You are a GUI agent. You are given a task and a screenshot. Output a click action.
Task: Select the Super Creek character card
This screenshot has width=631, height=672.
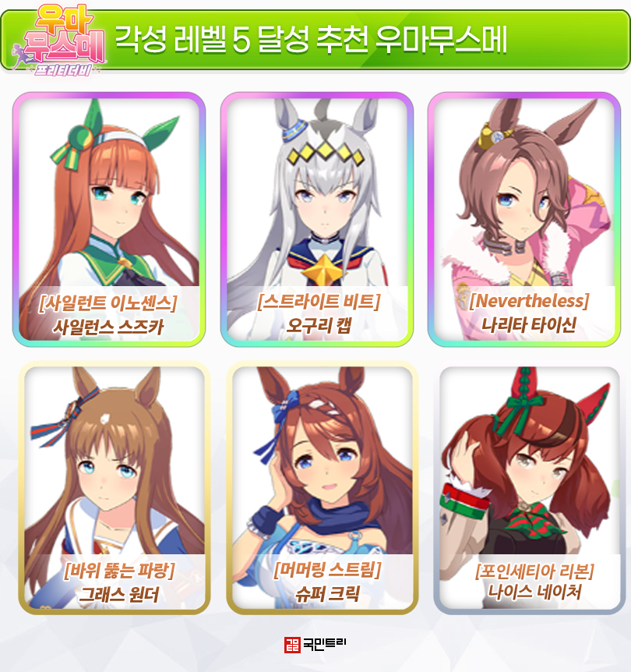(323, 488)
